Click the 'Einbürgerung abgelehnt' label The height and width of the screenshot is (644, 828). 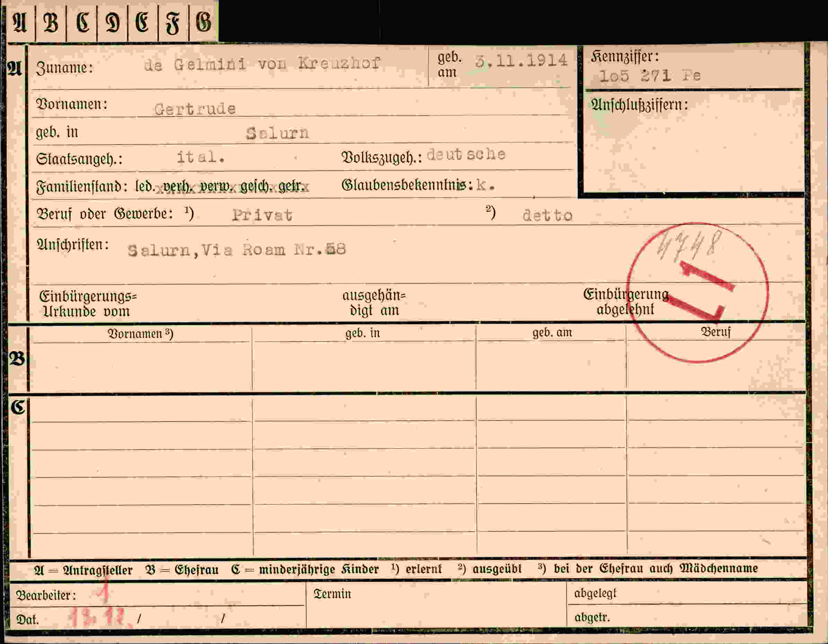coord(626,302)
